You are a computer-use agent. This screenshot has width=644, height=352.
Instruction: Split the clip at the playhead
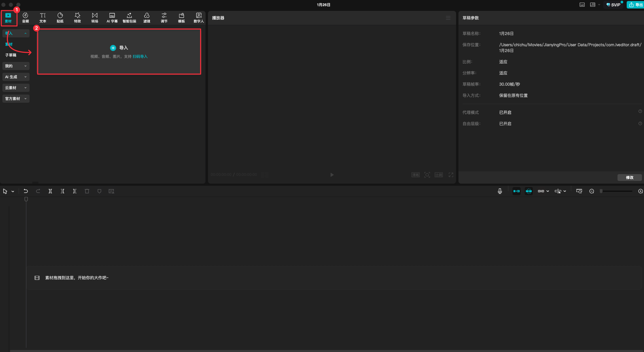click(50, 191)
